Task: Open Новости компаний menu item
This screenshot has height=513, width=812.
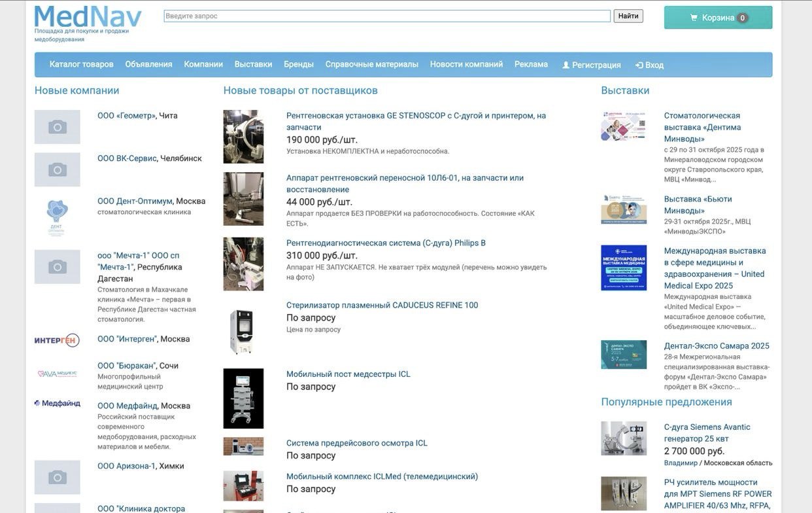Action: [x=466, y=64]
